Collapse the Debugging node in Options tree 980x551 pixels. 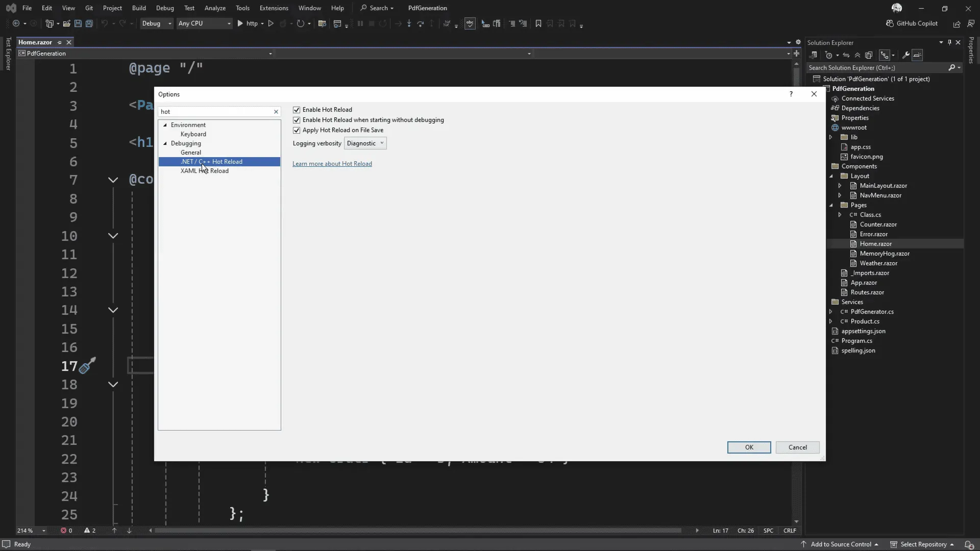click(x=165, y=143)
